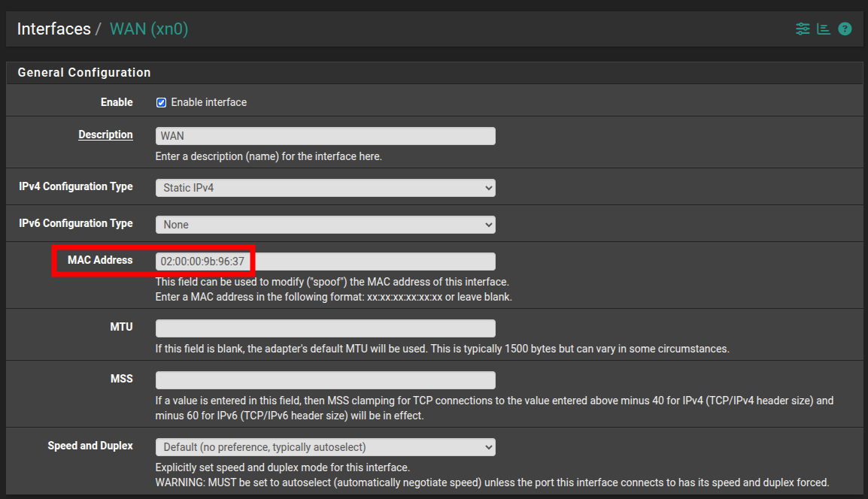The height and width of the screenshot is (499, 868).
Task: Click the IPv4 Configuration Type label
Action: (75, 186)
